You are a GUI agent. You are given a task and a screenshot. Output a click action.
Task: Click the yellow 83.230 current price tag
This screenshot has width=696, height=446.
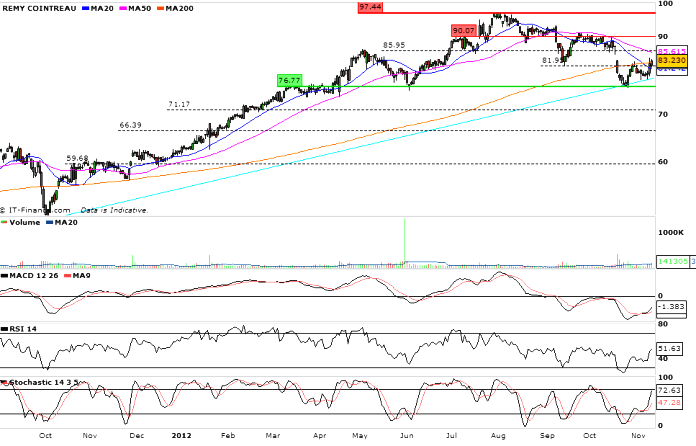click(672, 60)
